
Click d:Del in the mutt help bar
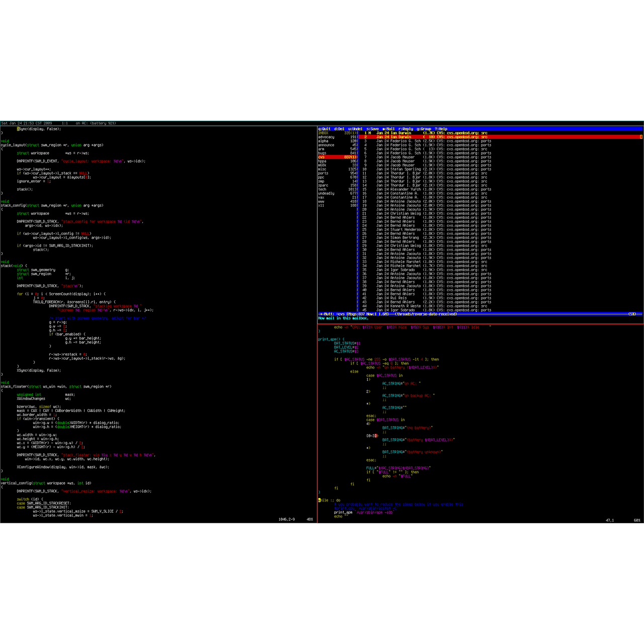(339, 129)
